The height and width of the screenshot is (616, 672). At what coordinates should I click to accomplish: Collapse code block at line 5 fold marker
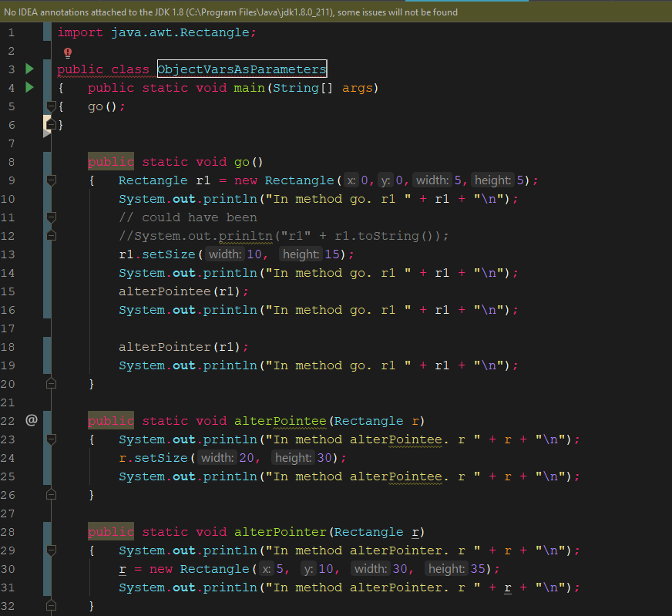pyautogui.click(x=51, y=106)
